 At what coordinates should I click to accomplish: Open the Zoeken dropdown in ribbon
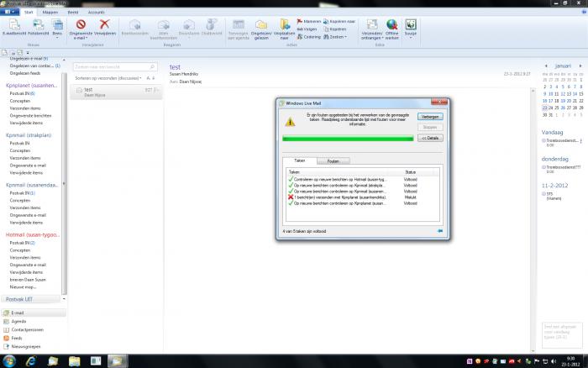coord(335,37)
